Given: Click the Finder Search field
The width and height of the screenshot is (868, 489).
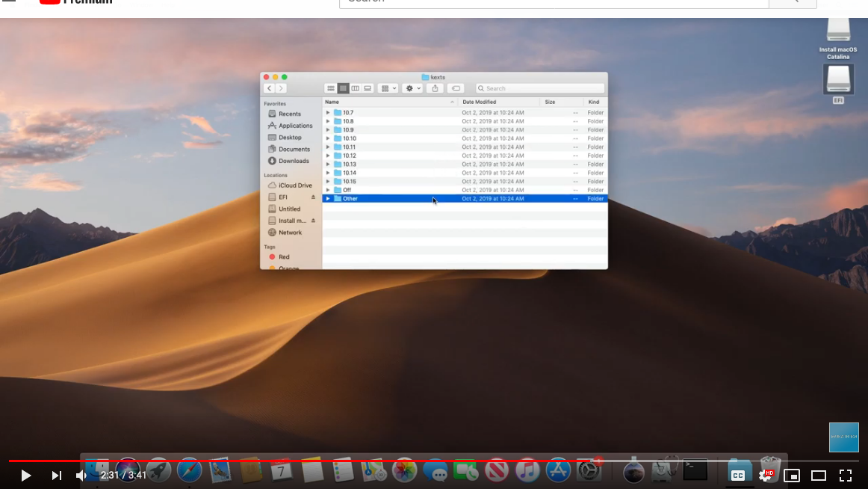Looking at the screenshot, I should [540, 88].
